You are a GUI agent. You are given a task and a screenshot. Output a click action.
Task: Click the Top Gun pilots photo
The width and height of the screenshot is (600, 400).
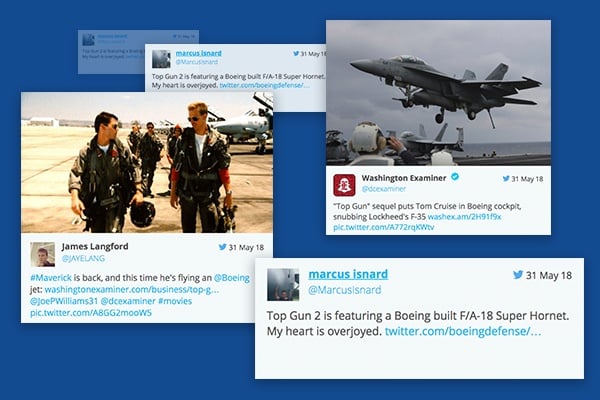coord(147,162)
